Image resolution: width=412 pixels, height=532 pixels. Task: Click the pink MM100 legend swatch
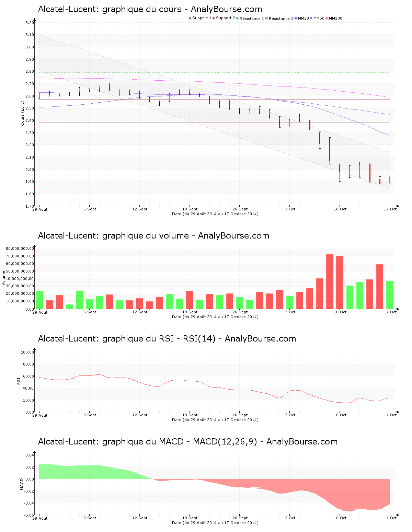(327, 18)
